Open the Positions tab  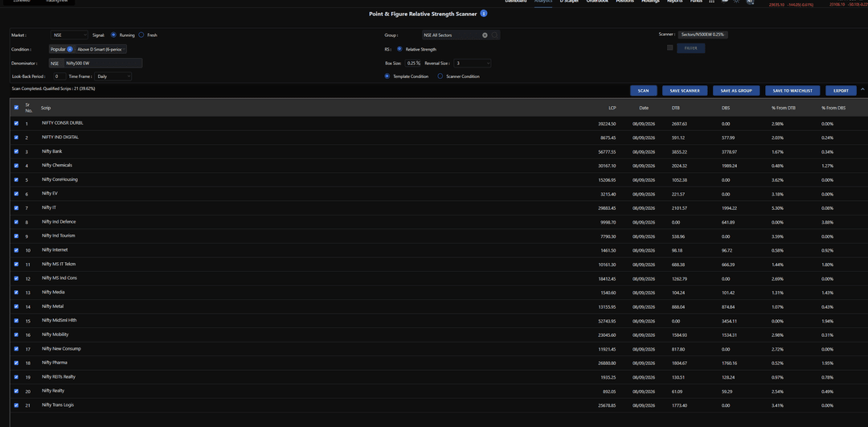pyautogui.click(x=624, y=2)
